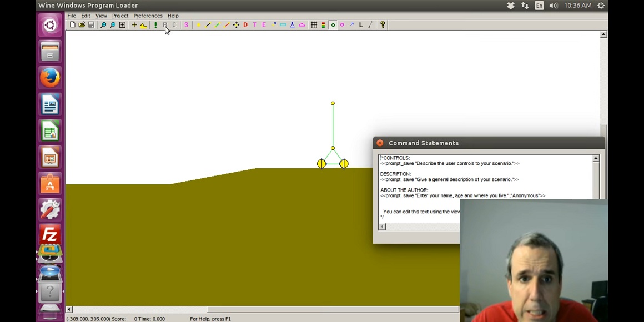This screenshot has height=322, width=644.
Task: Open the Preferences menu
Action: pyautogui.click(x=148, y=16)
